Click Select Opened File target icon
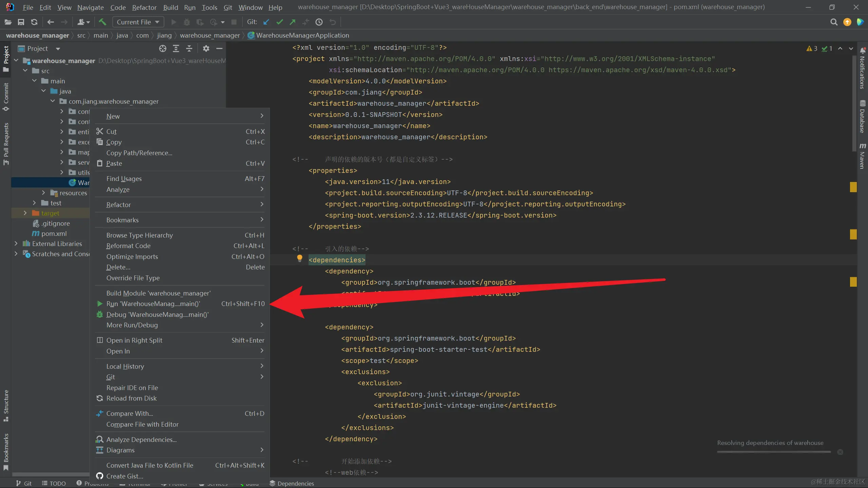 163,48
